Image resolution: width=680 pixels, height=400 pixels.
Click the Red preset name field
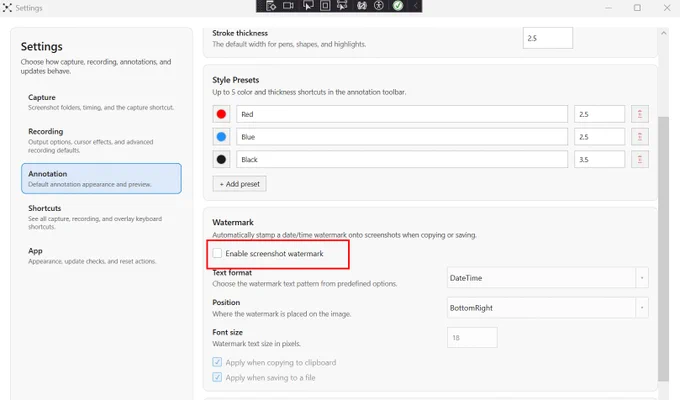[402, 114]
